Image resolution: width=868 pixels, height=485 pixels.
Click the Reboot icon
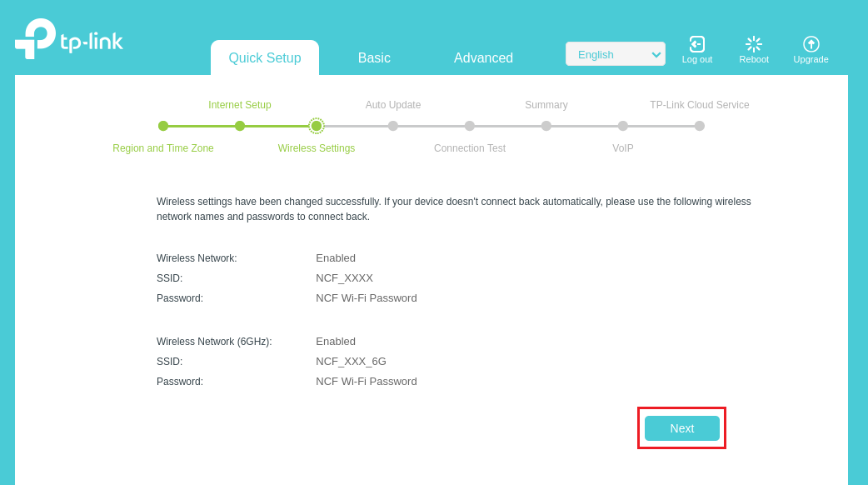click(754, 44)
